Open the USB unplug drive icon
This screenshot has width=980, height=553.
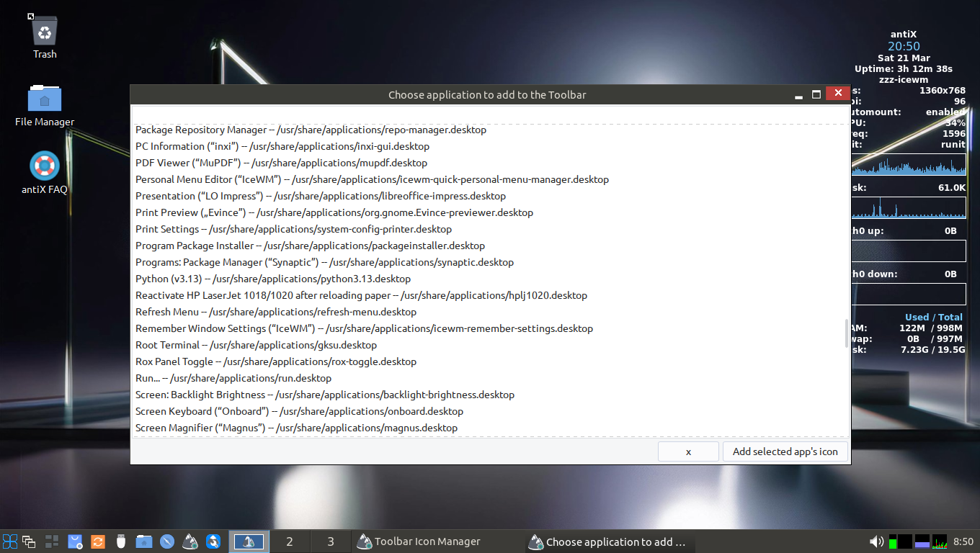[x=121, y=541]
